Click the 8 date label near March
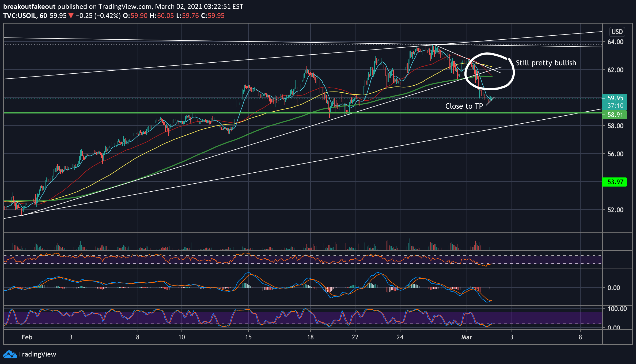Image resolution: width=636 pixels, height=364 pixels. pyautogui.click(x=580, y=337)
